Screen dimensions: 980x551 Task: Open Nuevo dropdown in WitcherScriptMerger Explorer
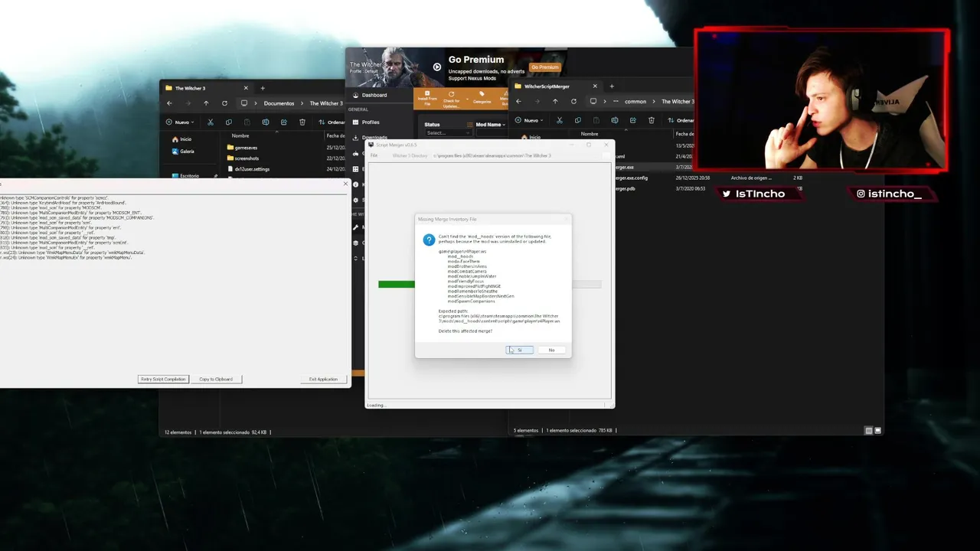coord(529,120)
